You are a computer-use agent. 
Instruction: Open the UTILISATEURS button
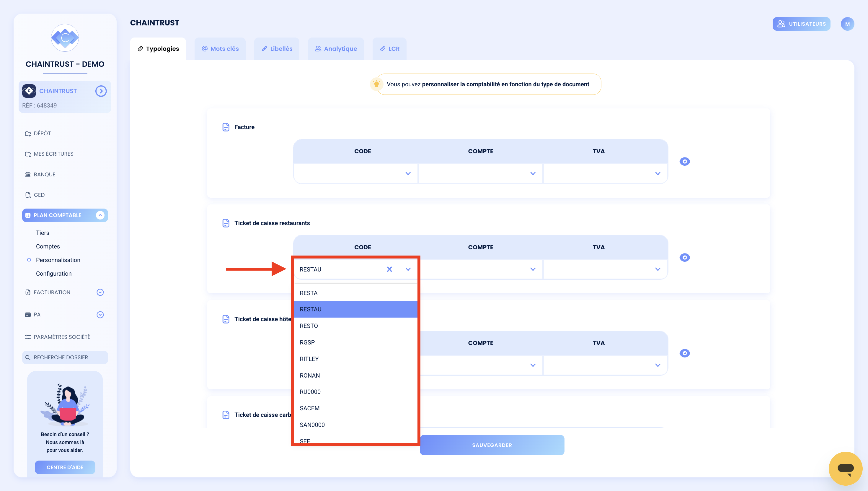[x=801, y=24]
